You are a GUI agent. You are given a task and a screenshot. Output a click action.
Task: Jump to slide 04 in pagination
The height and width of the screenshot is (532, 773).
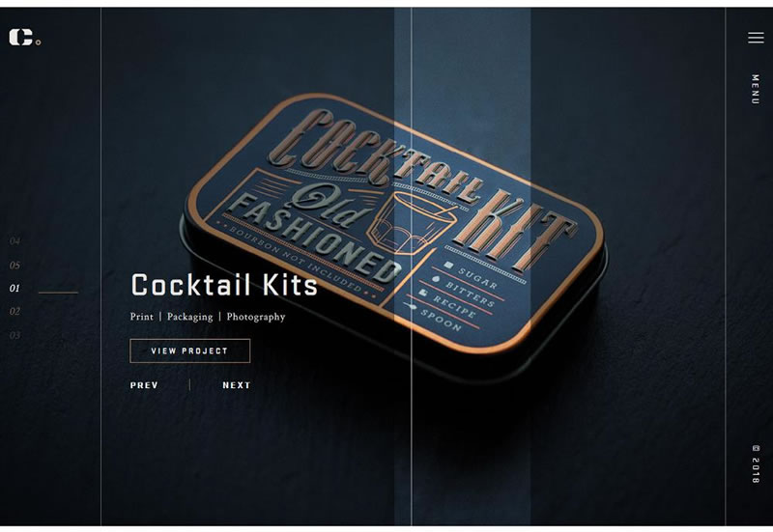pos(14,240)
